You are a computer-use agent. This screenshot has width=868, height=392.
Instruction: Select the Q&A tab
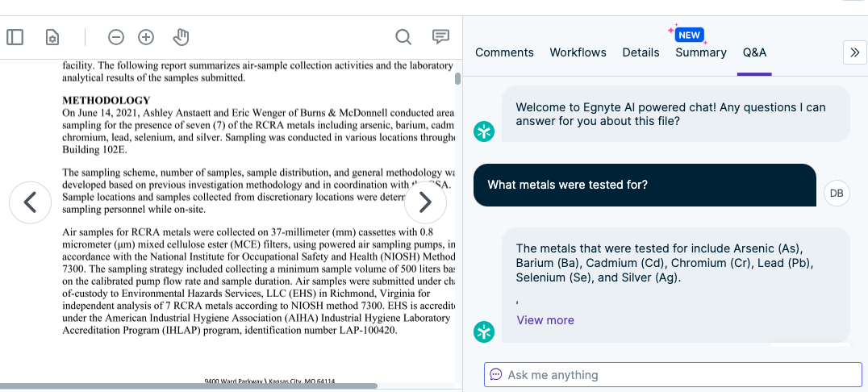point(754,52)
